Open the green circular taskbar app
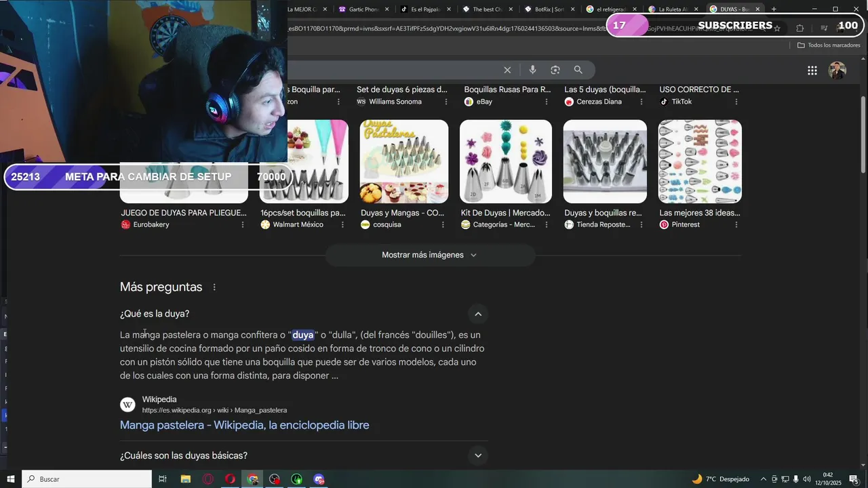 tap(296, 479)
